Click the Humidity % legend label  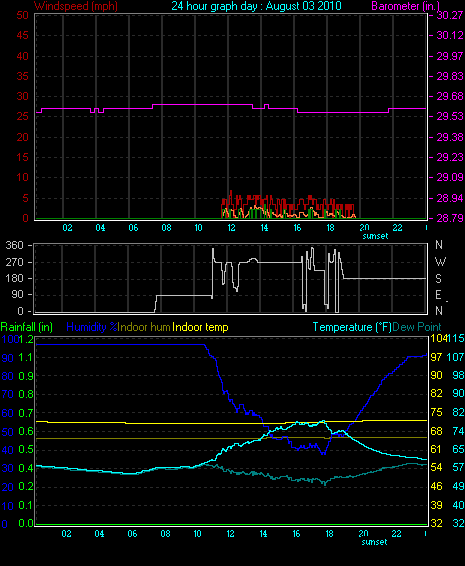[92, 327]
